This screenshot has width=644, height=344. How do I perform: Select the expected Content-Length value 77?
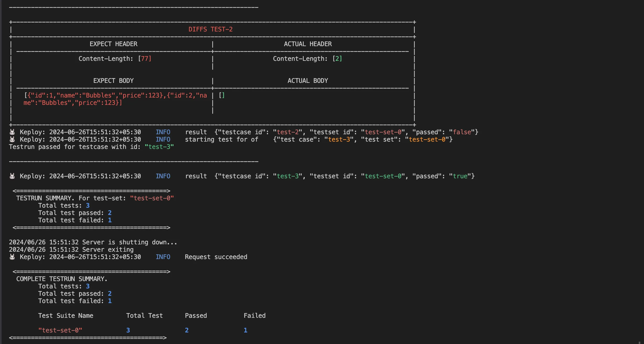pyautogui.click(x=145, y=59)
